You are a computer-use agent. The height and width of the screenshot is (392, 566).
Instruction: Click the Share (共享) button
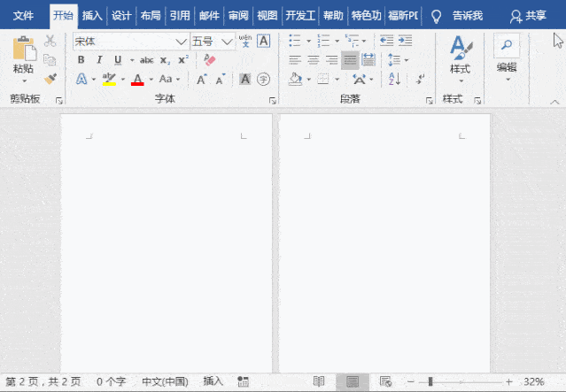[528, 15]
